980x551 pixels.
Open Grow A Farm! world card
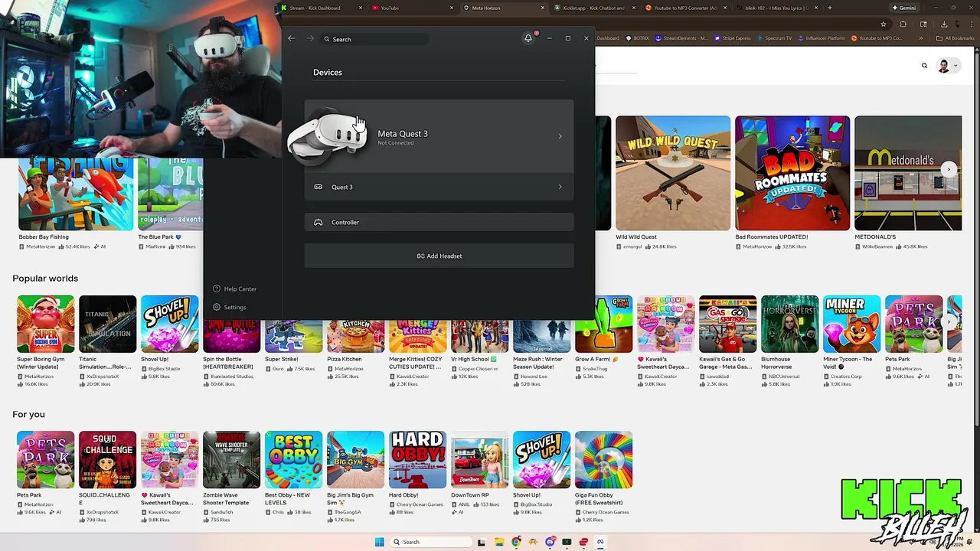pos(603,324)
